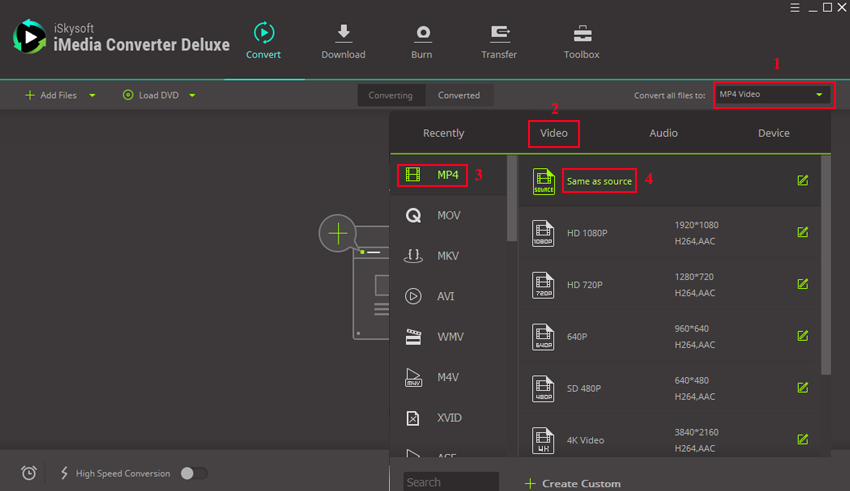The image size is (850, 491).
Task: Select the HD 1080P preset
Action: pos(669,233)
